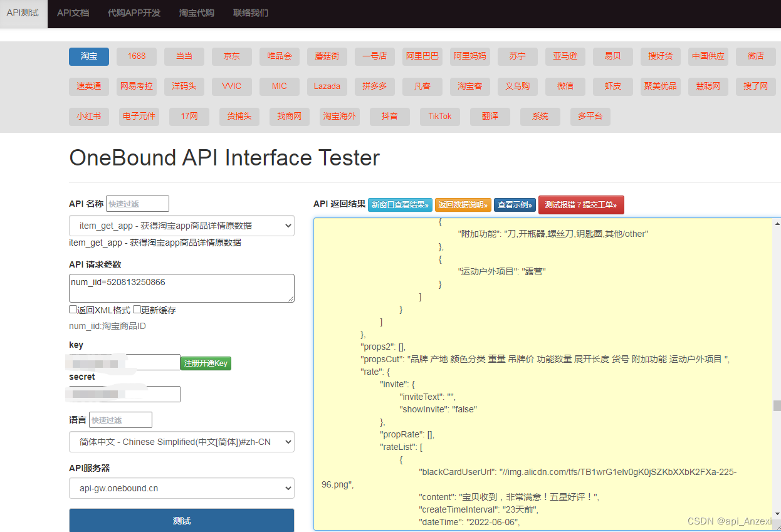
Task: Click the "propsCut" line in results
Action: 545,359
